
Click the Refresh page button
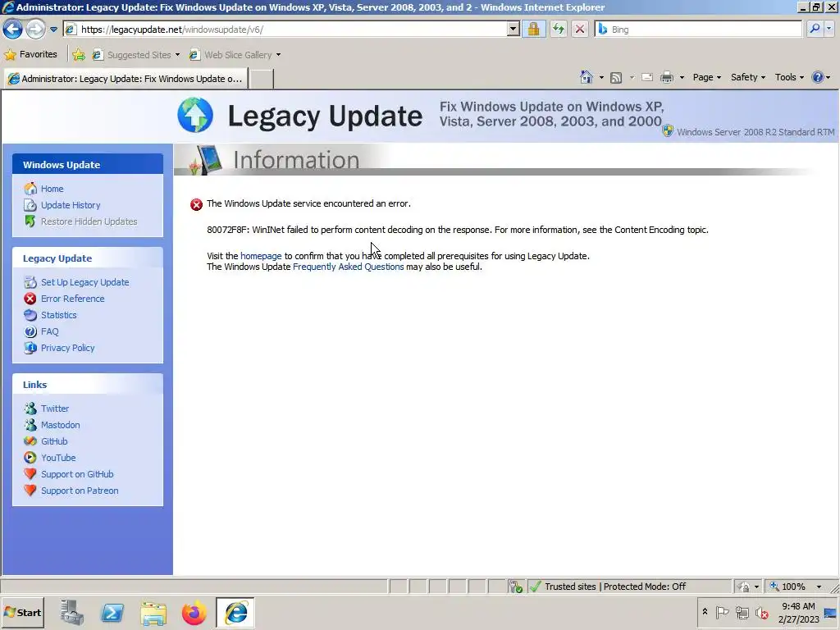tap(558, 30)
